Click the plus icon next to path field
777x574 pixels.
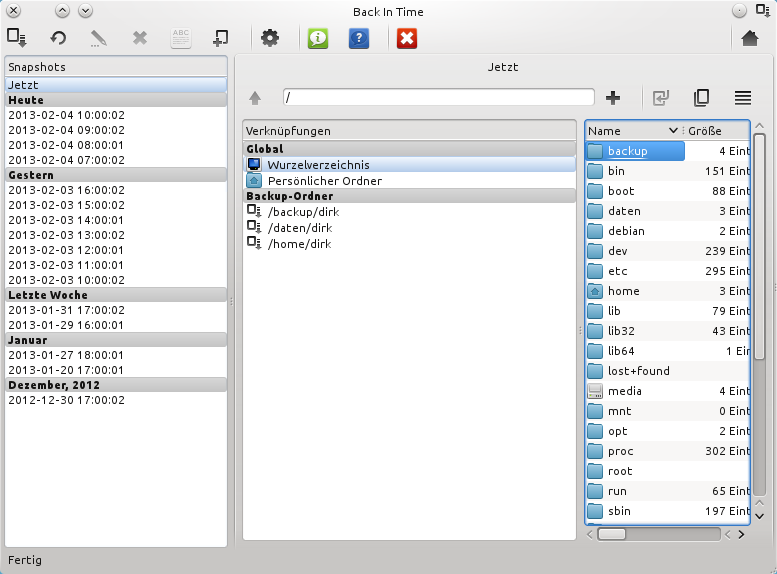614,97
